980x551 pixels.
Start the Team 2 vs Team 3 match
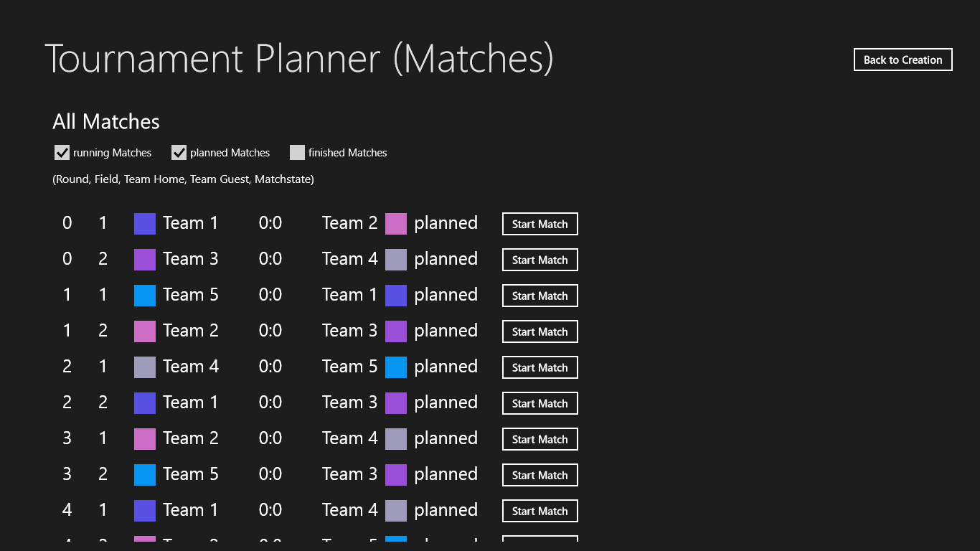(540, 331)
